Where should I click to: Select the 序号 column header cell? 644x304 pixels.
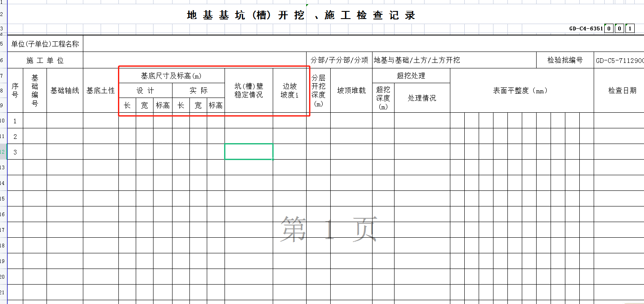[x=15, y=90]
